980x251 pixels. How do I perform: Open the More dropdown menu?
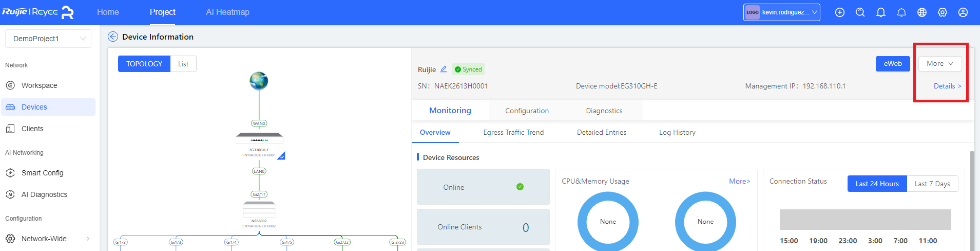coord(940,63)
